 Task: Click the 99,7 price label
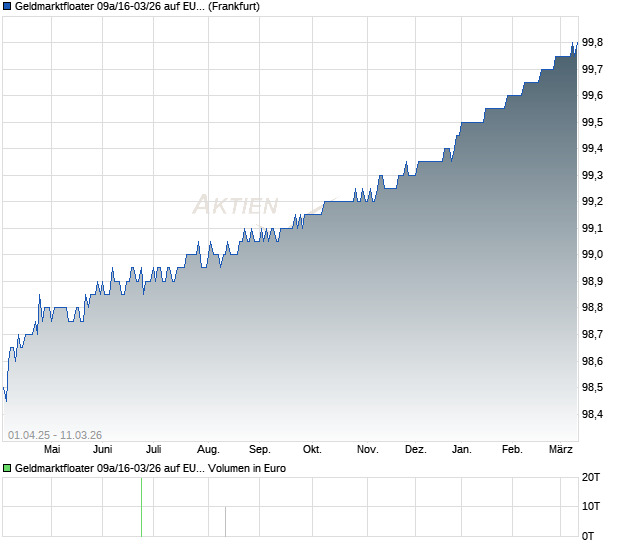pos(592,69)
